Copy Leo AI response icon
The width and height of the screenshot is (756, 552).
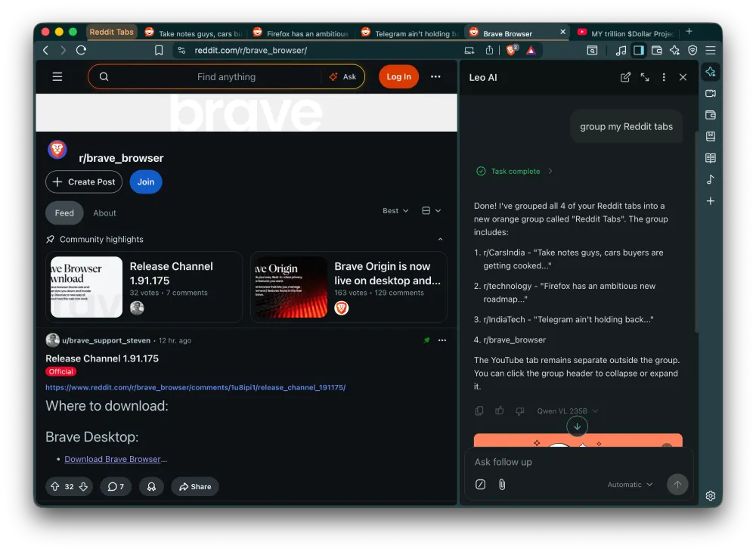click(479, 411)
